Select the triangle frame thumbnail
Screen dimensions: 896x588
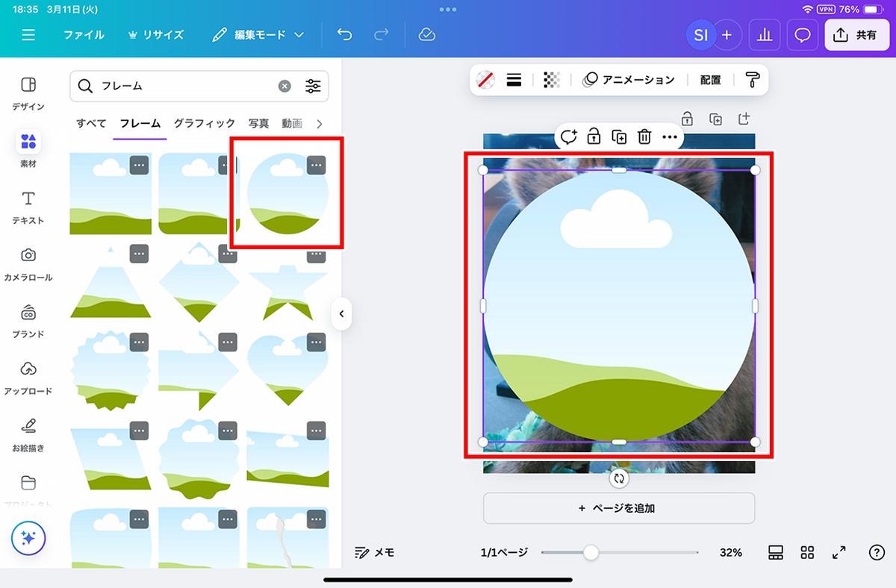click(111, 283)
